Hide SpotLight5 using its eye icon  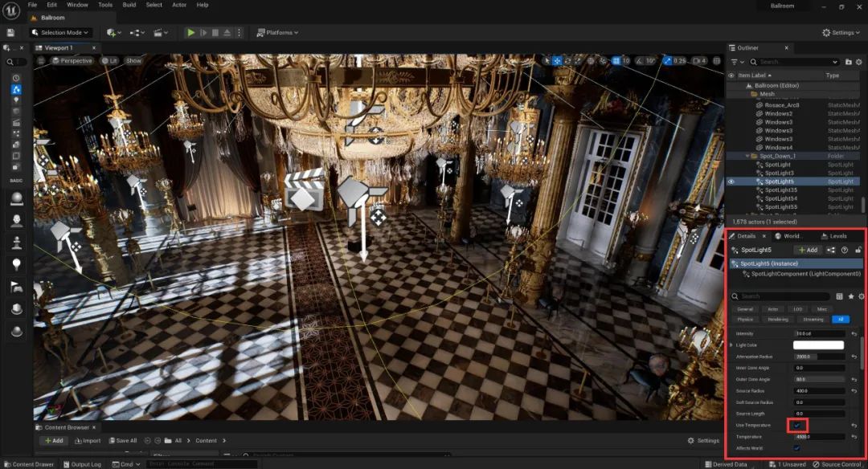[x=731, y=181]
